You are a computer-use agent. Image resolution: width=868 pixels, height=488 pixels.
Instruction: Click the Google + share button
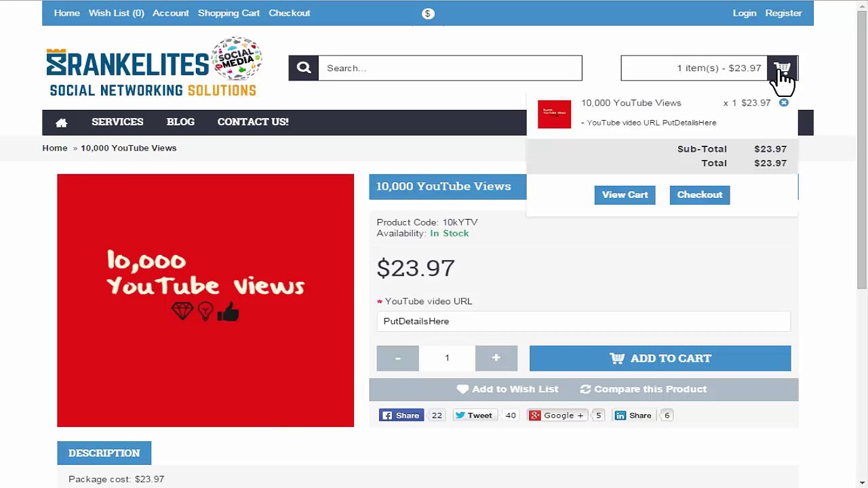557,415
